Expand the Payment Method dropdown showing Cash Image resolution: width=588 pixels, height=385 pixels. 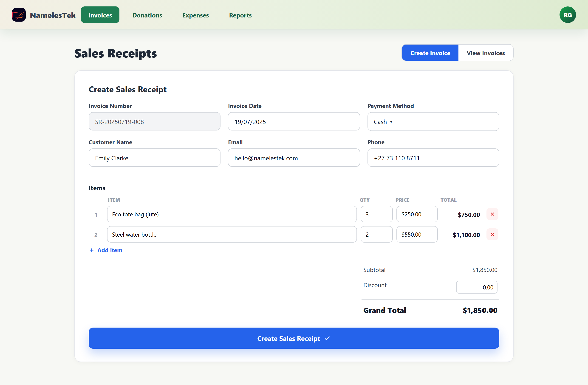[x=433, y=122]
